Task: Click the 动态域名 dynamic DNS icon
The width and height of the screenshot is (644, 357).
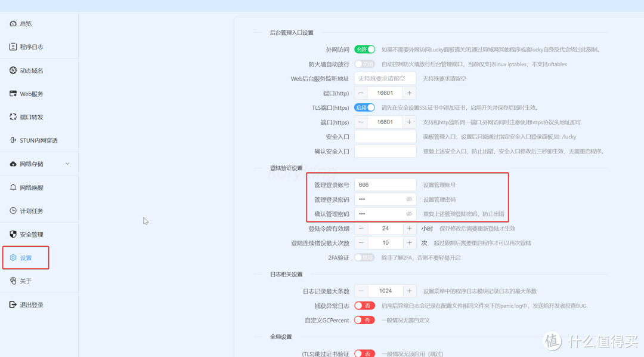Action: (x=14, y=70)
